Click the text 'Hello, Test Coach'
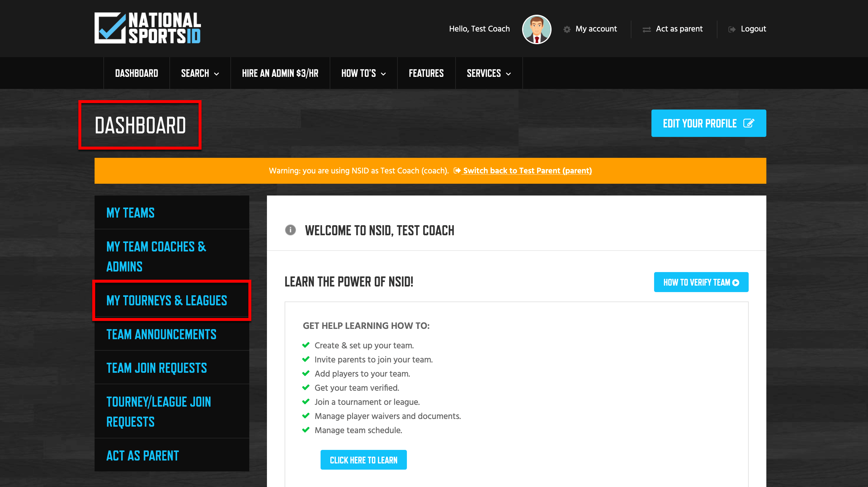This screenshot has width=868, height=487. pos(479,29)
